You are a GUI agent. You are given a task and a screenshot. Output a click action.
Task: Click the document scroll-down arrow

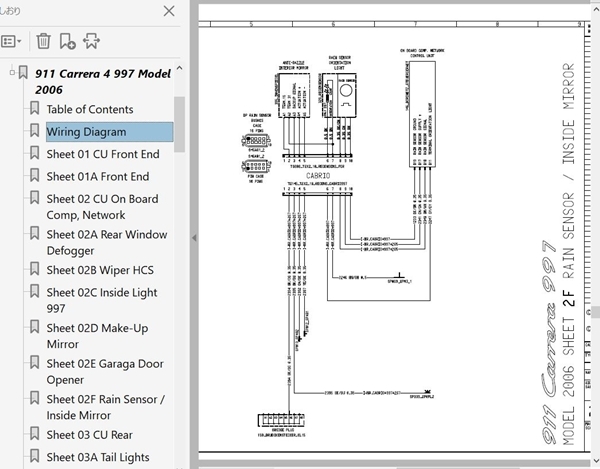point(596,460)
